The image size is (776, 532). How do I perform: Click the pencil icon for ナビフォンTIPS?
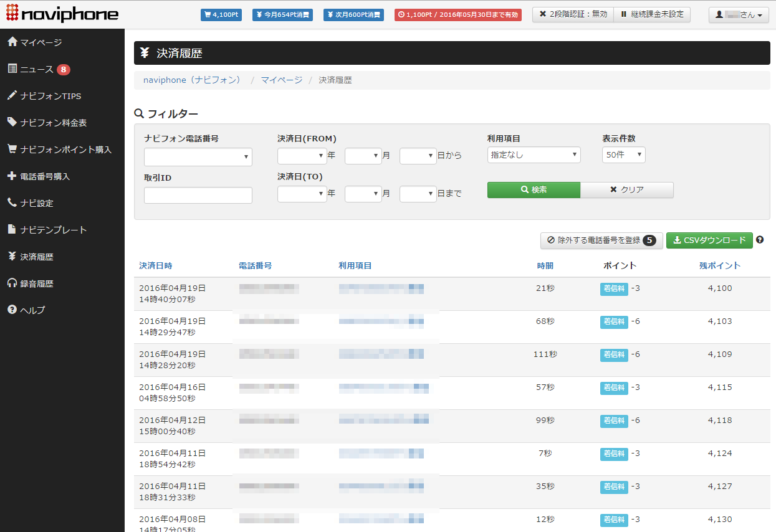(x=12, y=96)
